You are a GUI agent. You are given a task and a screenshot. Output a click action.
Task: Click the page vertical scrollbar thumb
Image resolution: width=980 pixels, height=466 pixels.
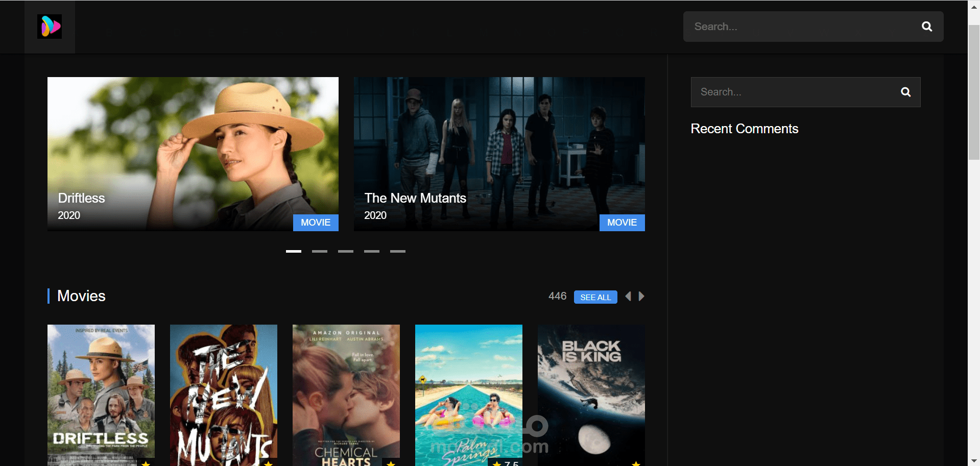click(x=974, y=92)
